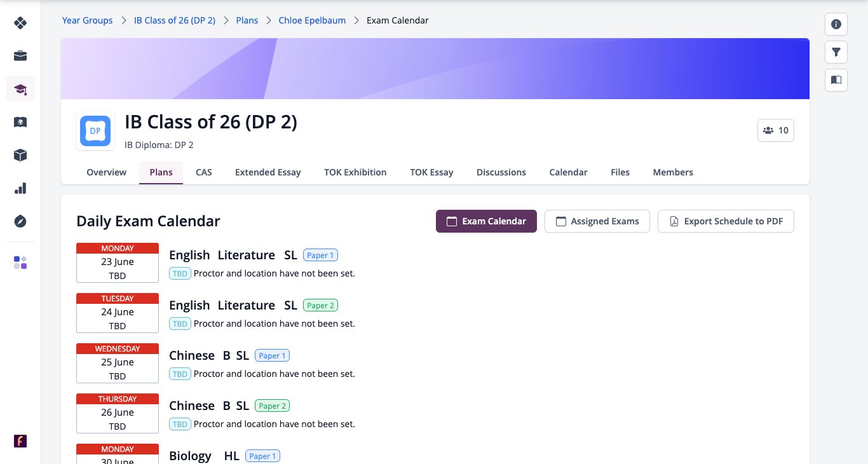Screen dimensions: 868x464
Task: Open the 3D cube sidebar icon
Action: 20,155
